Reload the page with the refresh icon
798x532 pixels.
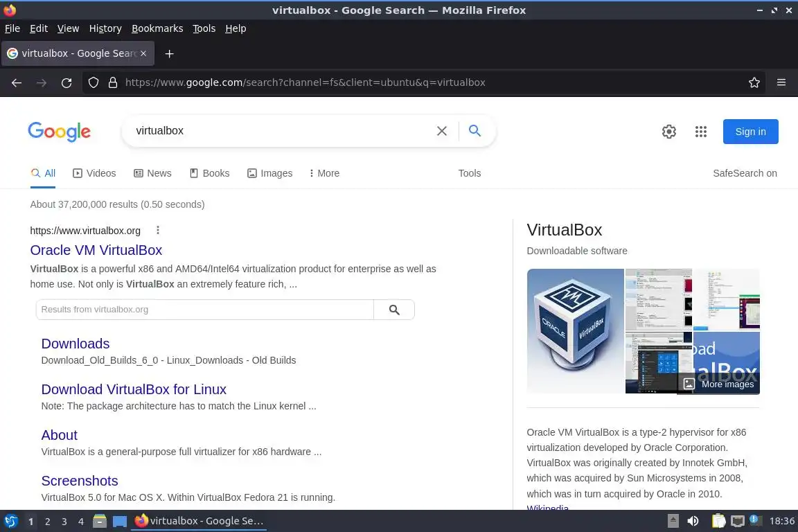(x=66, y=82)
